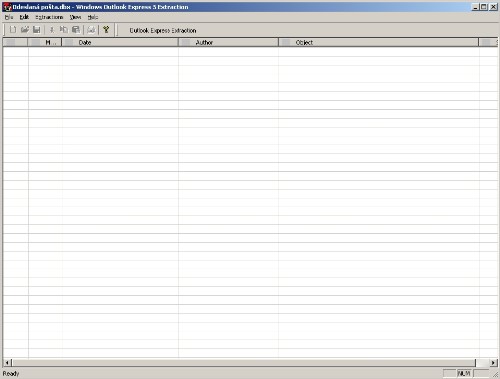
Task: Click the Open file toolbar icon
Action: [x=25, y=30]
